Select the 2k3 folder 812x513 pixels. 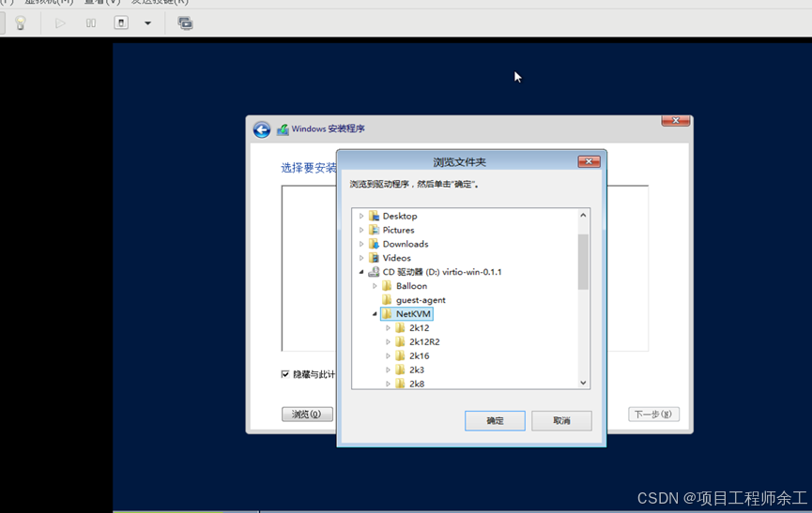pos(417,370)
